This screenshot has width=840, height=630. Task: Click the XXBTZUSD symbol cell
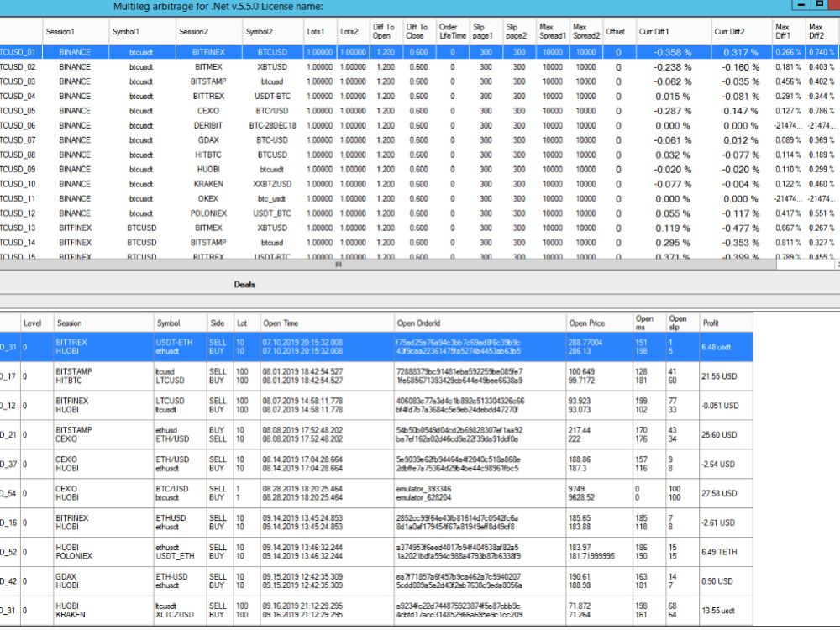[x=273, y=184]
